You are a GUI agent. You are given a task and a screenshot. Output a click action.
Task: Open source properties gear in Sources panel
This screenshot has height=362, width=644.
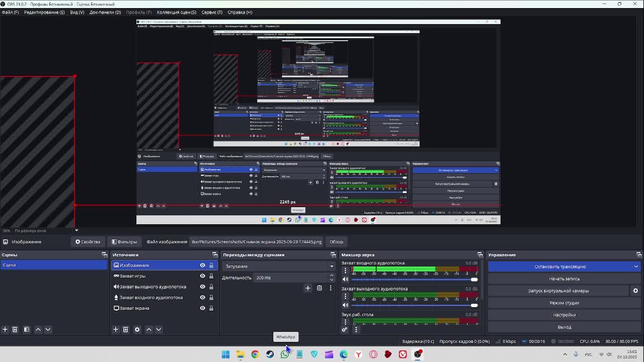coord(137,329)
